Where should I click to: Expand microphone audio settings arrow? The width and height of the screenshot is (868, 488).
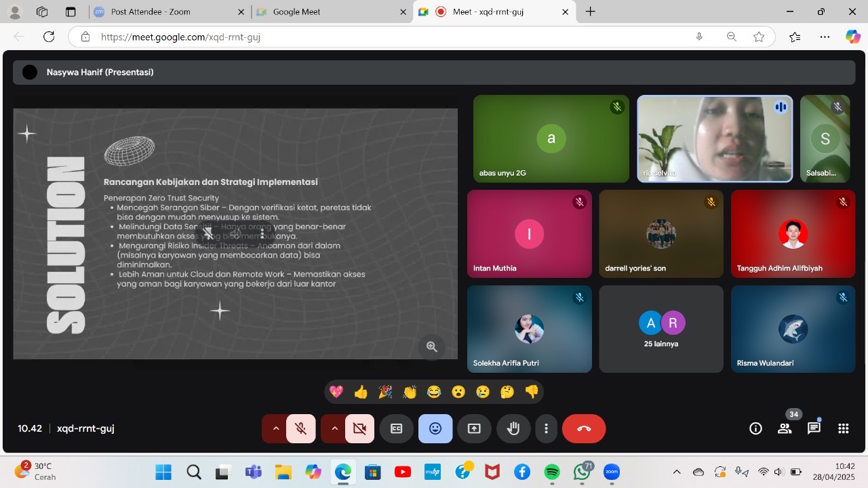275,428
